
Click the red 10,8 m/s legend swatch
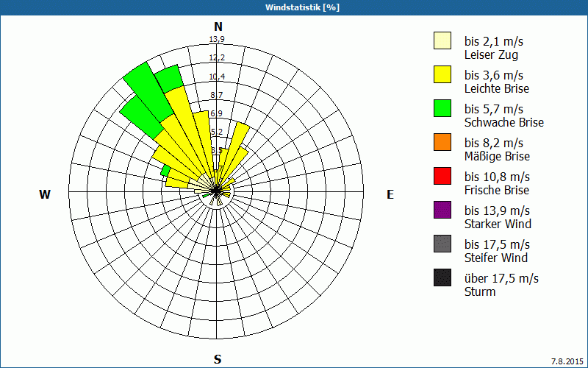[x=442, y=176]
